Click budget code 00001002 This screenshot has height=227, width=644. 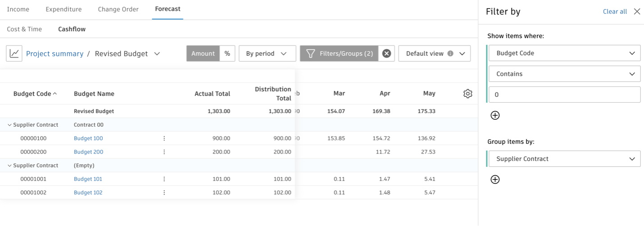pos(33,192)
